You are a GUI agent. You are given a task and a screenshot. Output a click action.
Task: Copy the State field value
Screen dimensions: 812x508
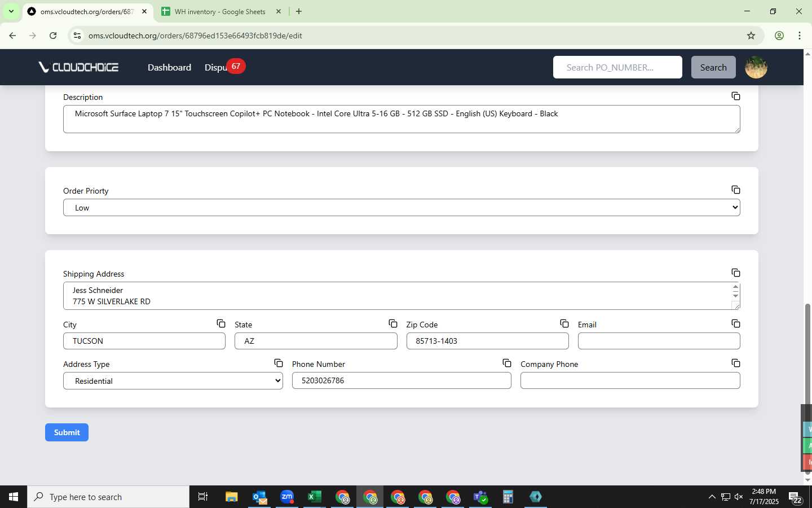393,324
